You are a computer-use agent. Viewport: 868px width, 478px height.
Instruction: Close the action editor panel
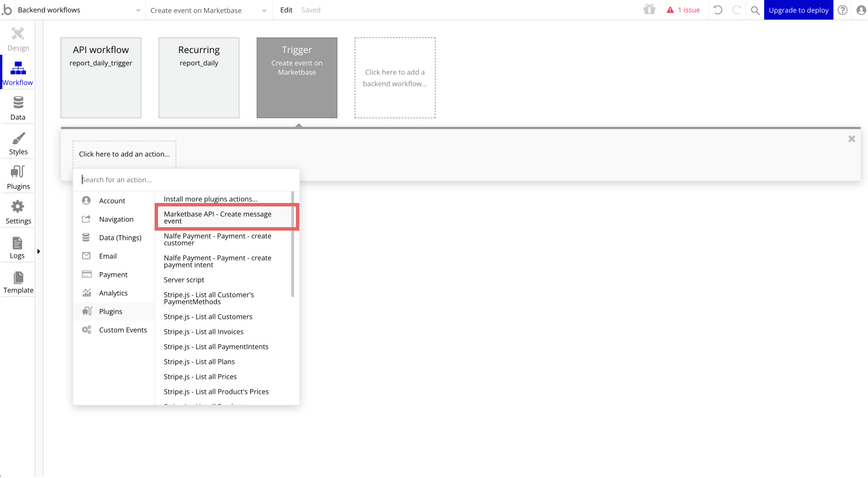(x=851, y=139)
